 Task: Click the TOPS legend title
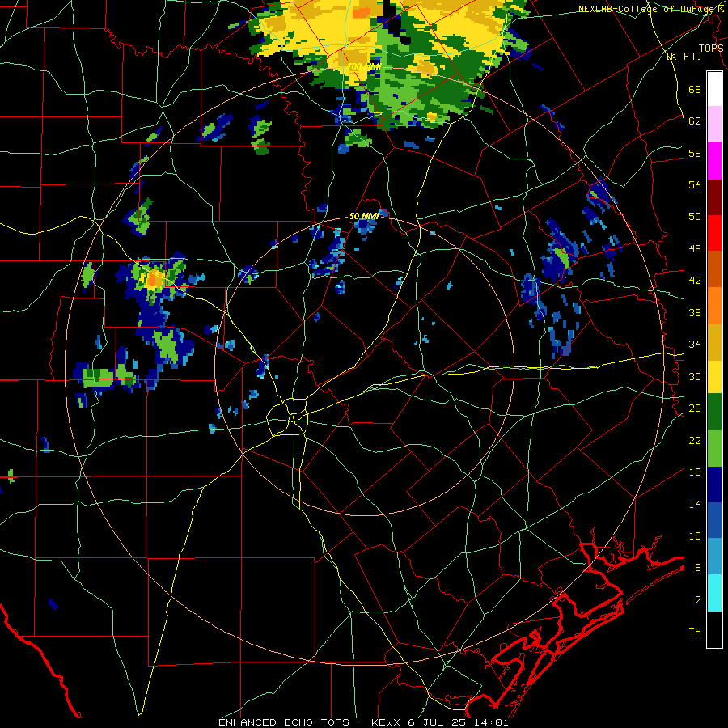[711, 48]
